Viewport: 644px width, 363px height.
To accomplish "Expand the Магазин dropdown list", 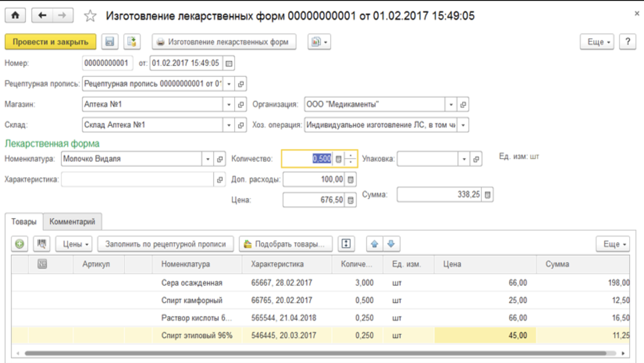I will (x=229, y=105).
